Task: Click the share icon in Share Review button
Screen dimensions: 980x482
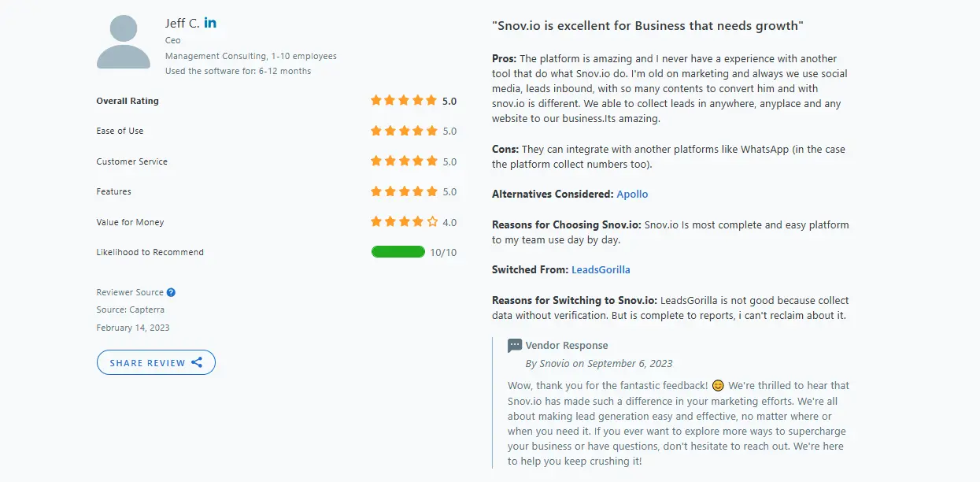Action: coord(197,362)
